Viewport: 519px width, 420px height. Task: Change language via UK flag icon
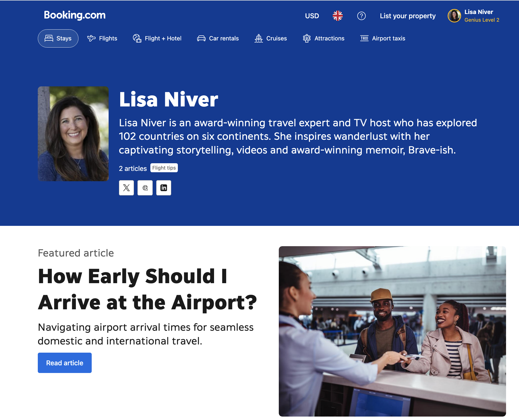click(338, 16)
